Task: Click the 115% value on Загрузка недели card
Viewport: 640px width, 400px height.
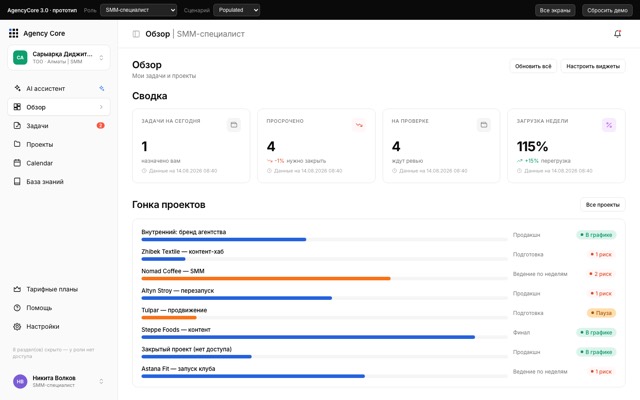Action: (532, 146)
